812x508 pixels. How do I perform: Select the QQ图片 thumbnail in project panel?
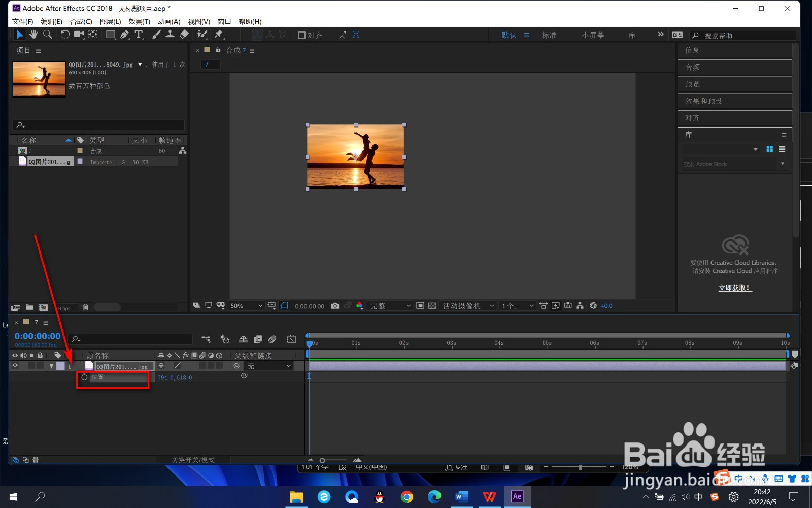pos(39,79)
